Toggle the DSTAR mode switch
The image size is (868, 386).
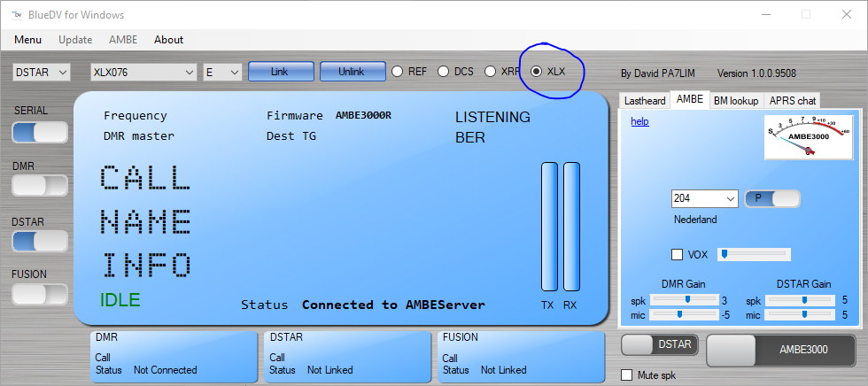pyautogui.click(x=40, y=241)
